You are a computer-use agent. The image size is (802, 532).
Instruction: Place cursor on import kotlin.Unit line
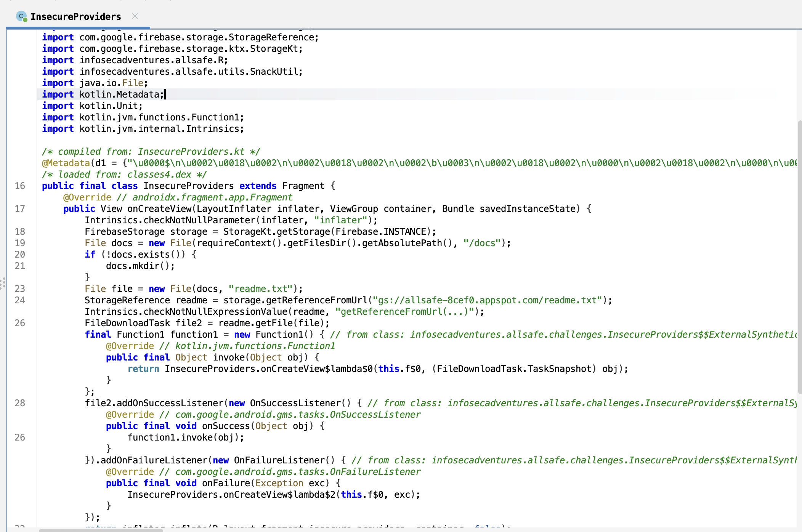pos(111,106)
